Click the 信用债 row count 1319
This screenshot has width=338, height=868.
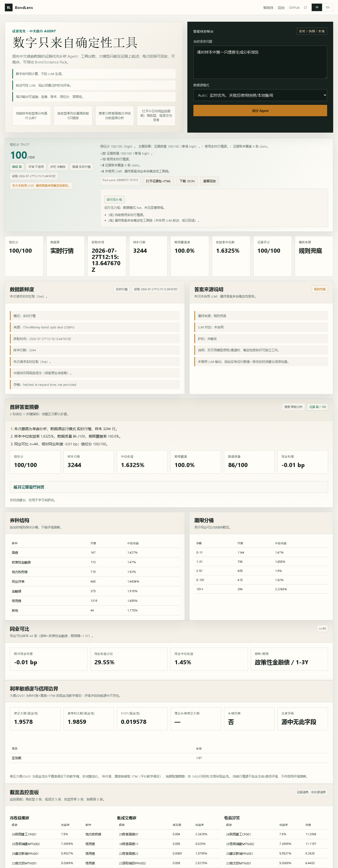[94, 601]
